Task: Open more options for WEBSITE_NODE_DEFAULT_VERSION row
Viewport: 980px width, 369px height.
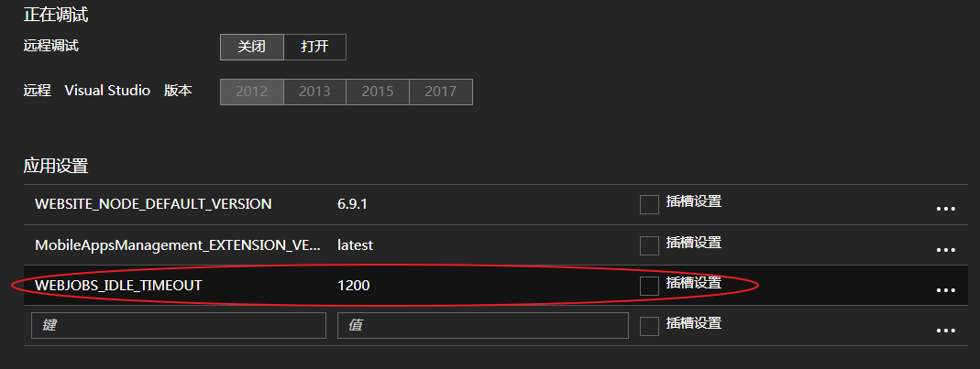Action: pyautogui.click(x=945, y=208)
